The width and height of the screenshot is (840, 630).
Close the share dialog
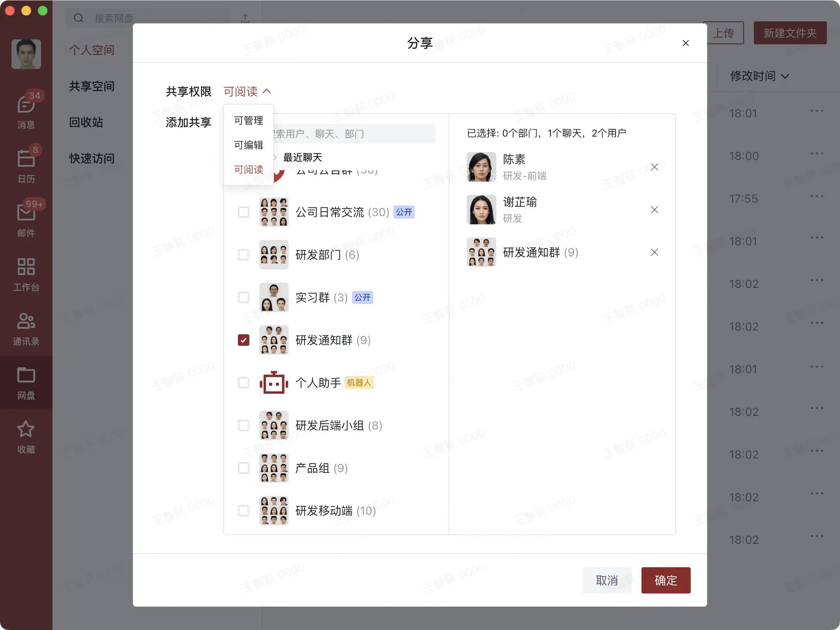(685, 43)
